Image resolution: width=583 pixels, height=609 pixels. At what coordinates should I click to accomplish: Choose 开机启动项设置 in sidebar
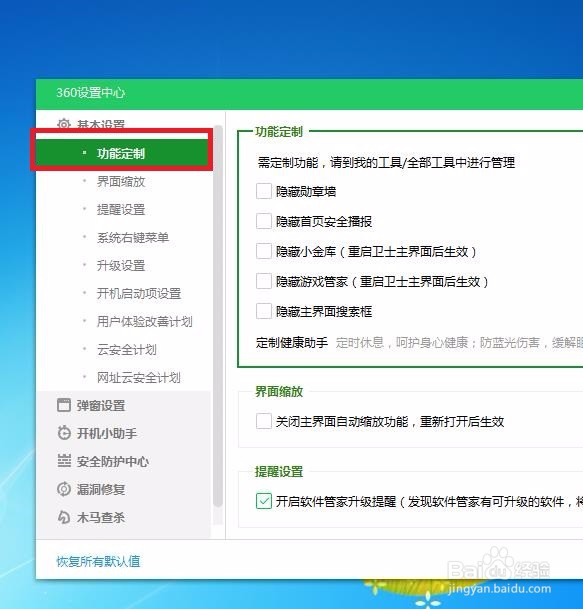click(x=139, y=293)
